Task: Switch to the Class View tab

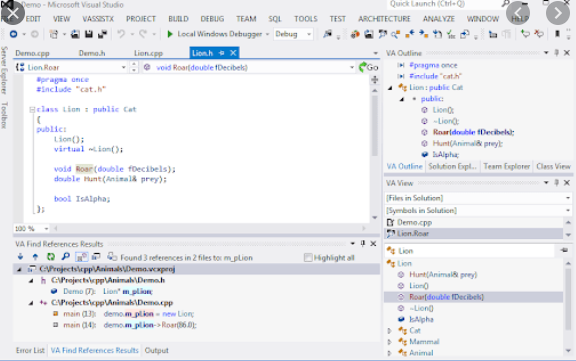Action: coord(553,166)
